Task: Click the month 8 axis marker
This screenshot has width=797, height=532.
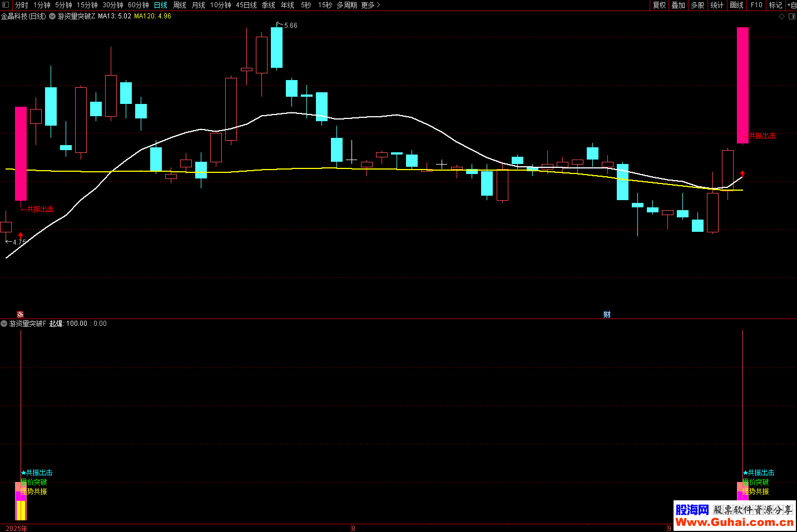Action: 353,528
